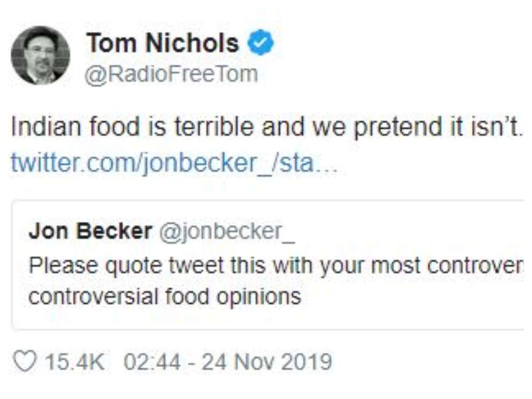Open the twitter.com/jonbecker_ link
Screen dimensions: 532x399
tap(174, 164)
